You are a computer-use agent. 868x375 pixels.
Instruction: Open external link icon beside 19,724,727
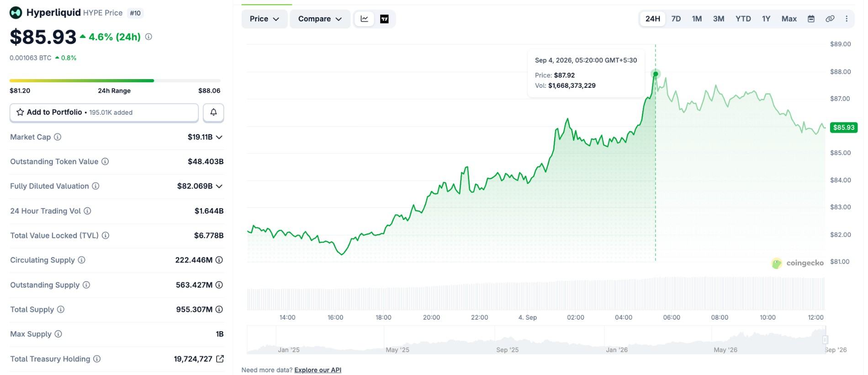coord(220,359)
